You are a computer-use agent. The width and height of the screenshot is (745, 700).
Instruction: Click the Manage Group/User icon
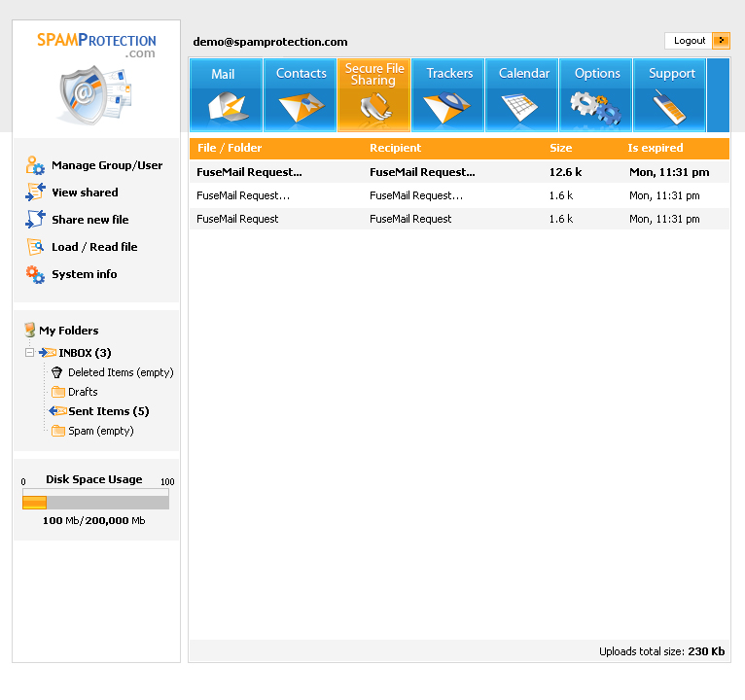[35, 165]
